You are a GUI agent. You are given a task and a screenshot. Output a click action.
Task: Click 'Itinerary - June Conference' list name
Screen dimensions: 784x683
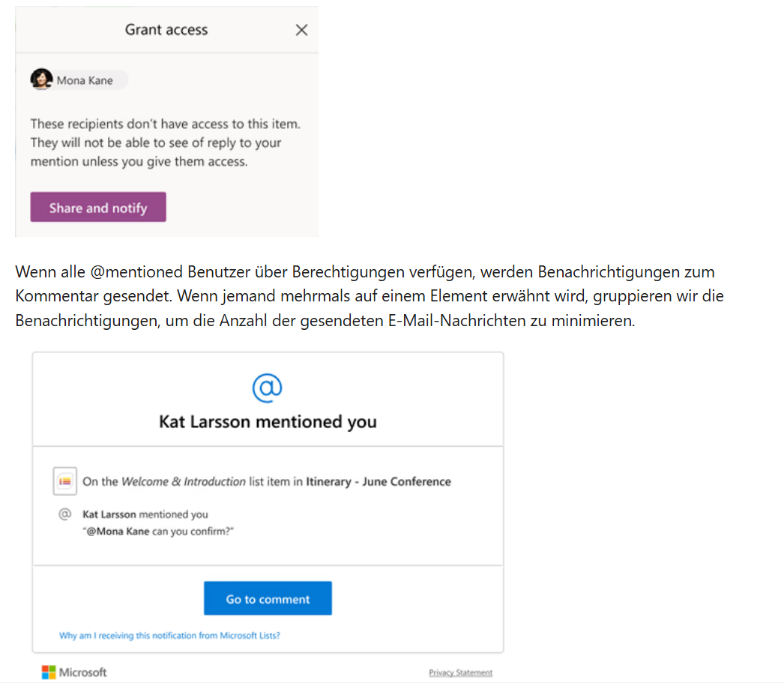[x=379, y=481]
